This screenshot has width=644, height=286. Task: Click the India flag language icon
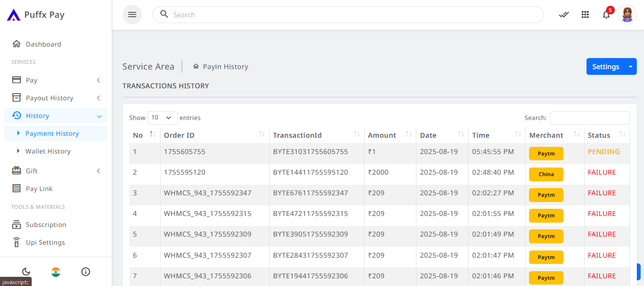pos(56,272)
